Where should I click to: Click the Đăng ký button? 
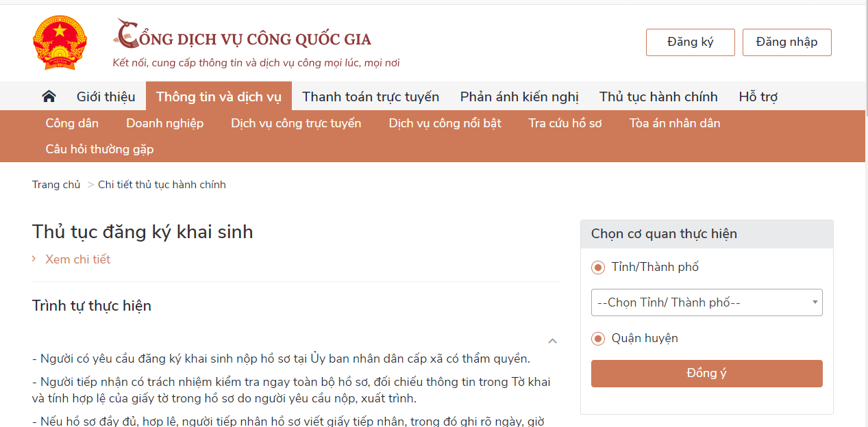pyautogui.click(x=690, y=42)
